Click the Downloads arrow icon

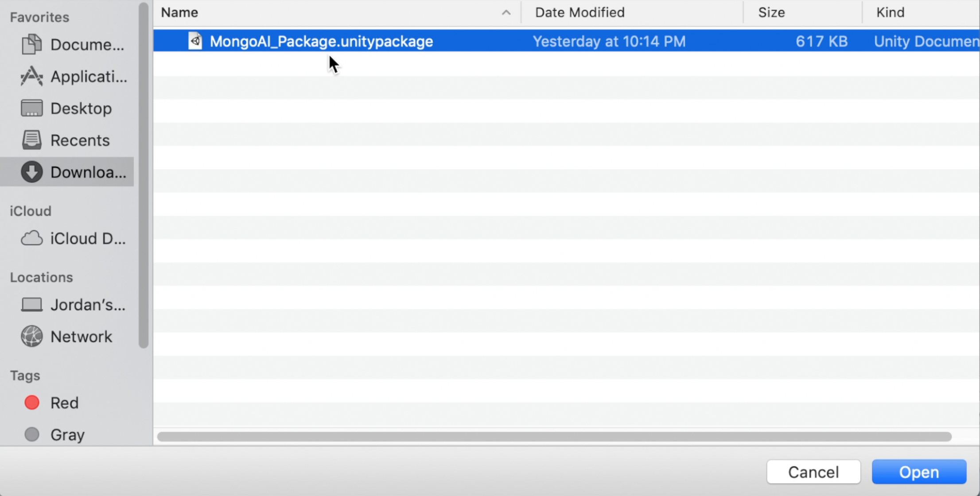31,172
